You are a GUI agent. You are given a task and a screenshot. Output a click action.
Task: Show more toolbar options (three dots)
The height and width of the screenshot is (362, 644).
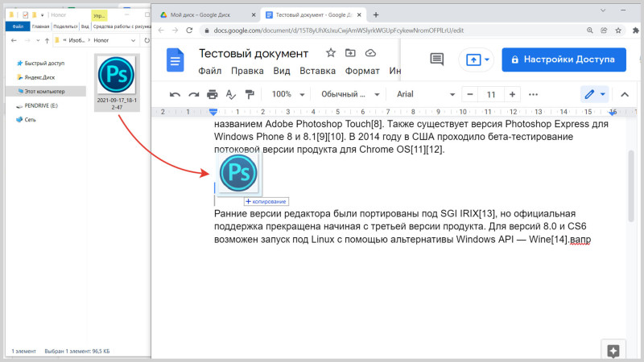point(533,94)
